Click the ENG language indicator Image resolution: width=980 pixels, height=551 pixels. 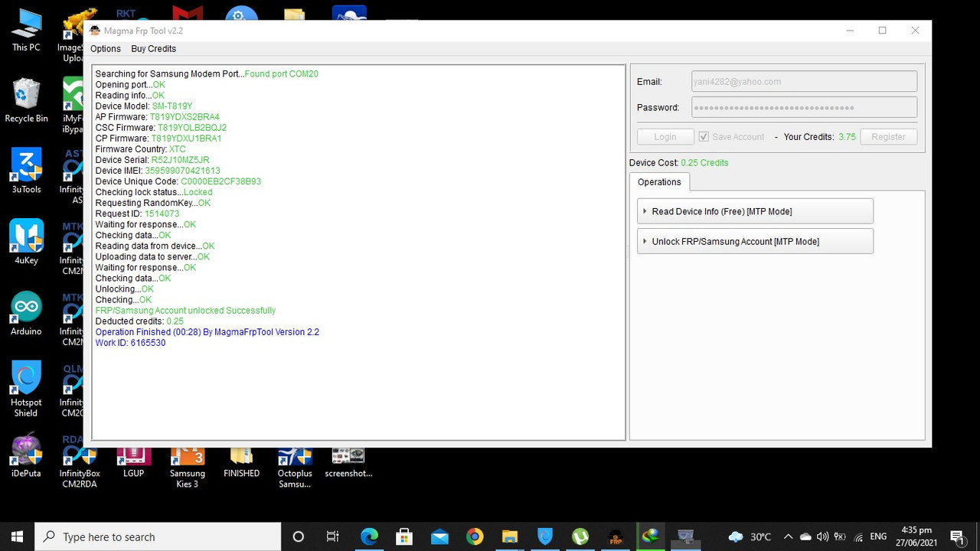tap(878, 536)
